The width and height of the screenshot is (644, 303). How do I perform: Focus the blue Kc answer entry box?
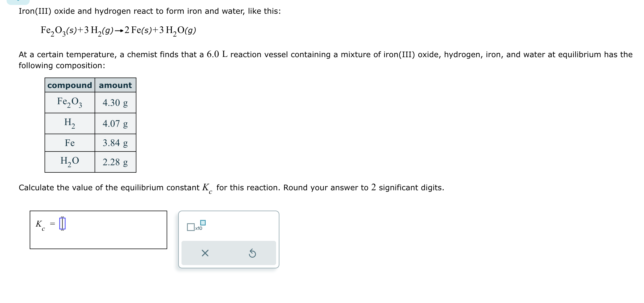63,224
